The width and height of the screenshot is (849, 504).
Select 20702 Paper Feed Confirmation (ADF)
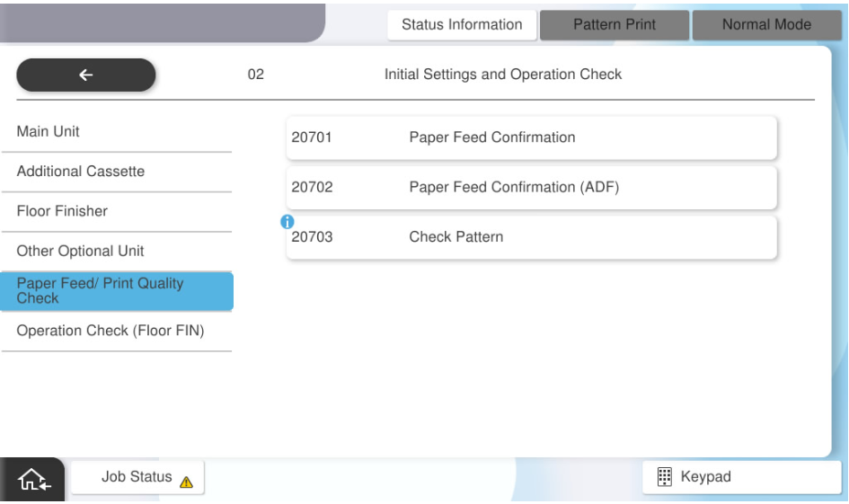point(531,188)
